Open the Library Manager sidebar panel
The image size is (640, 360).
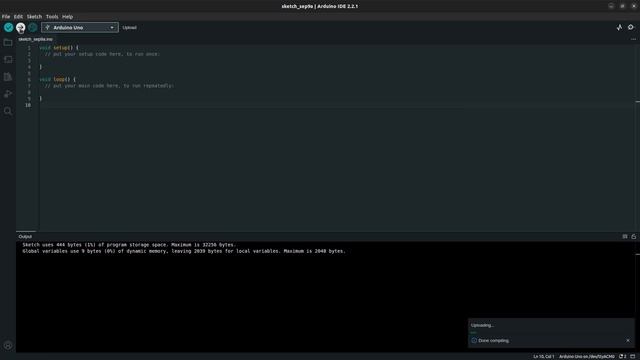click(x=8, y=77)
